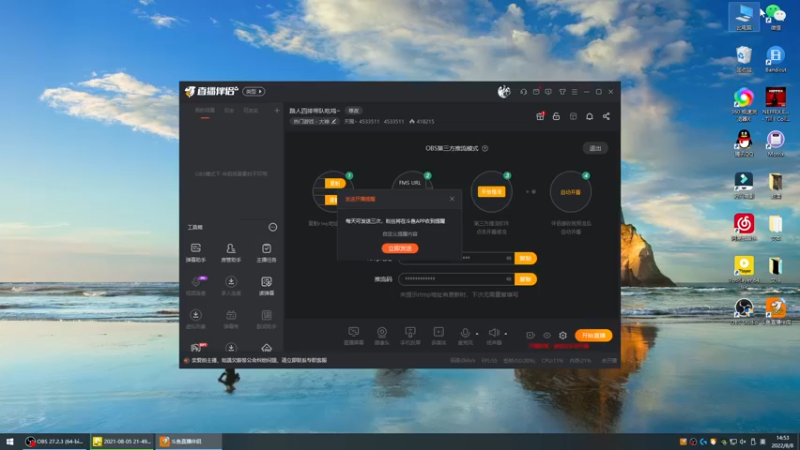Click into the 推流码 input field
The image size is (800, 450).
click(x=456, y=279)
